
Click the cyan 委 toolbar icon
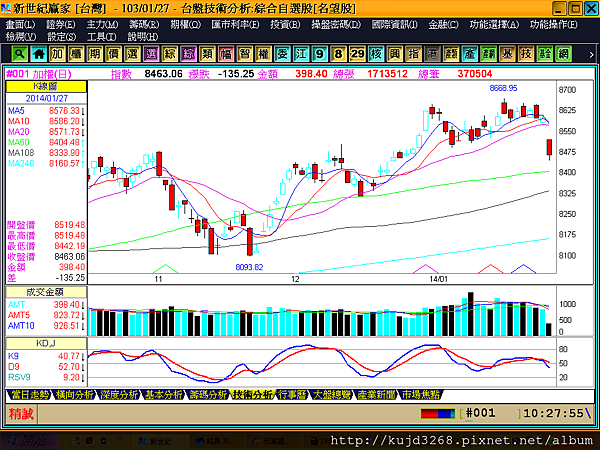[x=282, y=54]
